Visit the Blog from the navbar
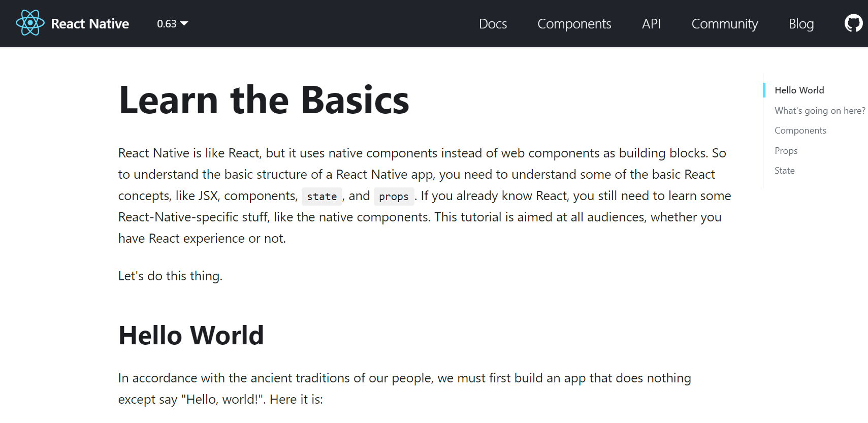Image resolution: width=868 pixels, height=423 pixels. point(801,24)
